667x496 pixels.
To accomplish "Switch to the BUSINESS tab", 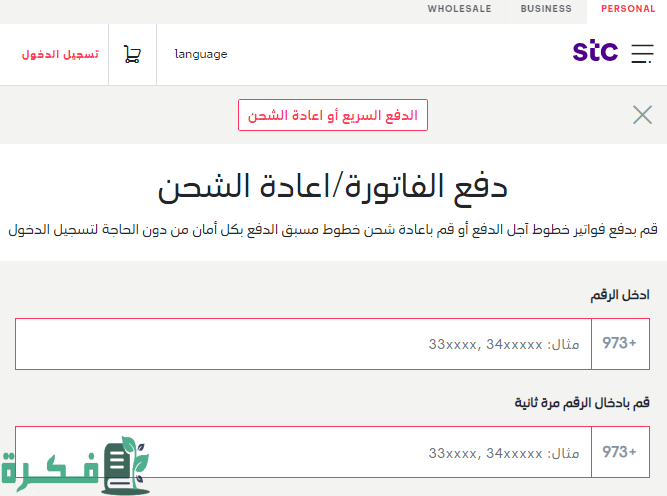I will pyautogui.click(x=546, y=9).
